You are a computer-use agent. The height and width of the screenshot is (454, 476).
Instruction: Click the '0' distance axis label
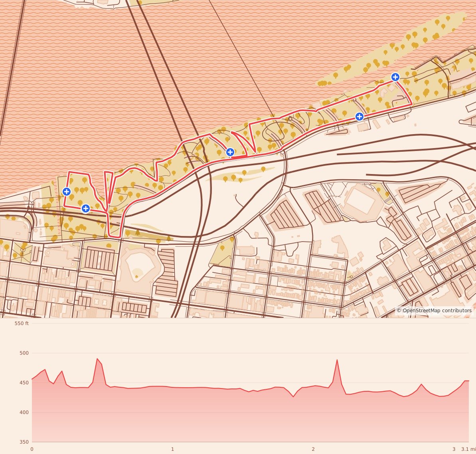coord(32,449)
